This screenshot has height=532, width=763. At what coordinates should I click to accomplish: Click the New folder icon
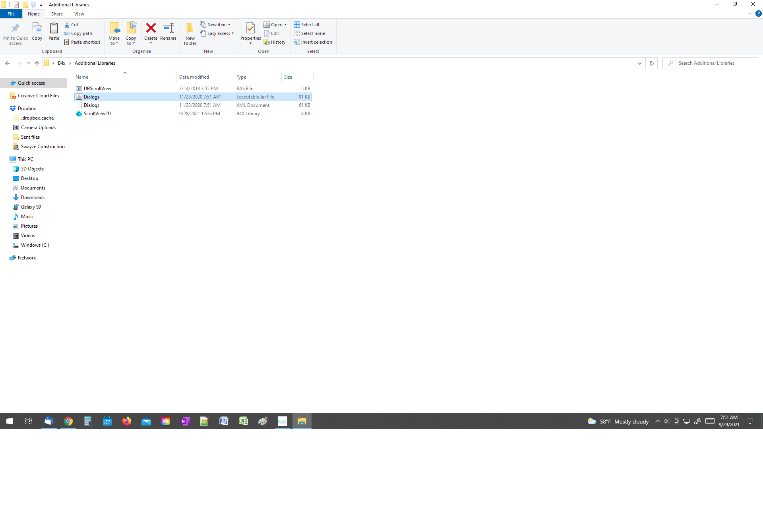click(190, 28)
